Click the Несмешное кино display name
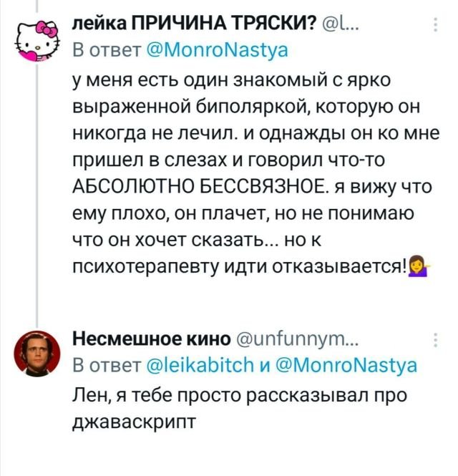The width and height of the screenshot is (458, 476). 152,338
